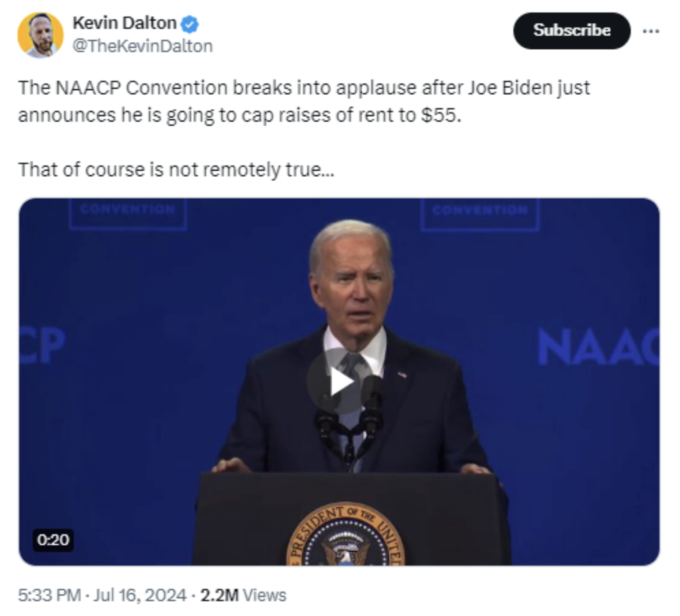
Task: Play the video with the center play icon
Action: tap(339, 381)
